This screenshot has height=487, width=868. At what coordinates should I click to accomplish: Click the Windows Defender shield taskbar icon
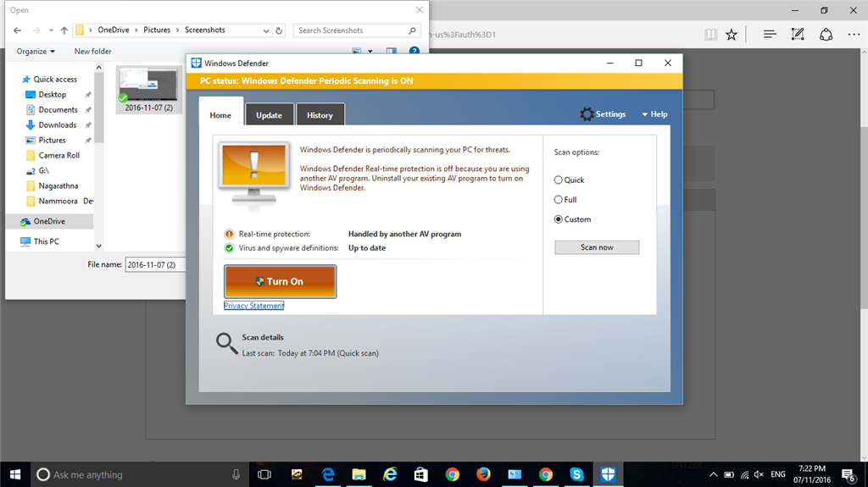(x=608, y=474)
